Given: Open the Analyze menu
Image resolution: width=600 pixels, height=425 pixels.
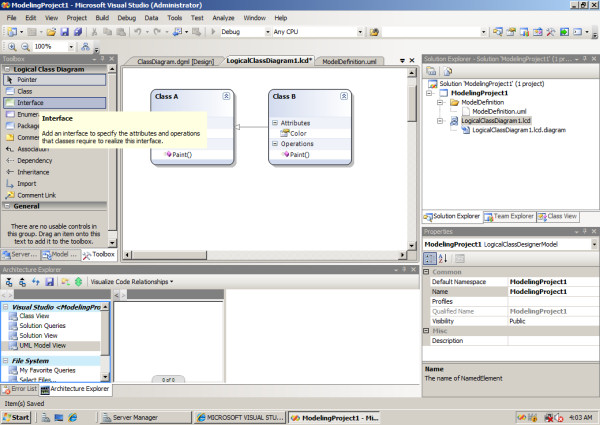Looking at the screenshot, I should click(223, 18).
